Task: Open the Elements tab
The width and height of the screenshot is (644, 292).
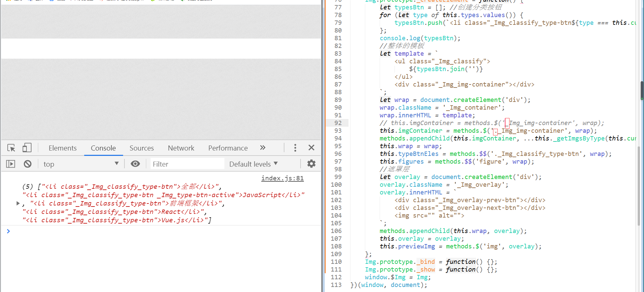Action: (x=62, y=148)
